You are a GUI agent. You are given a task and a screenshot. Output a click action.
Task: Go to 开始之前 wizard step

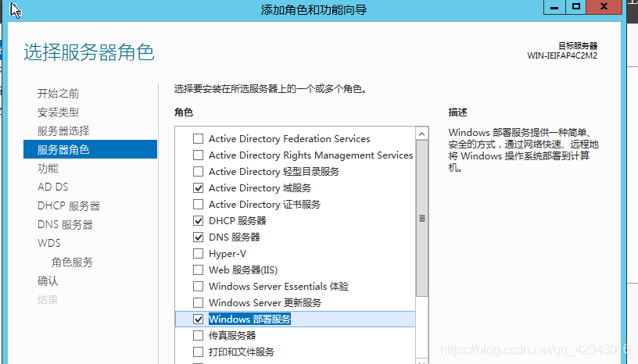(x=58, y=94)
